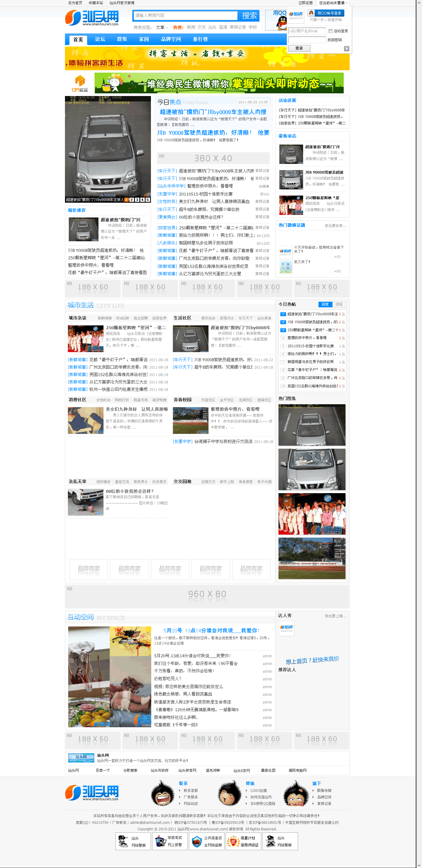Click the laughing cartoon face beside 联系
This screenshot has width=422, height=868.
pos(163,793)
